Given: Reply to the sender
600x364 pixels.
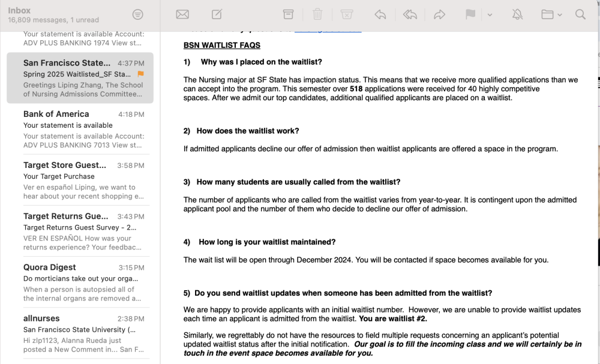Looking at the screenshot, I should (380, 14).
